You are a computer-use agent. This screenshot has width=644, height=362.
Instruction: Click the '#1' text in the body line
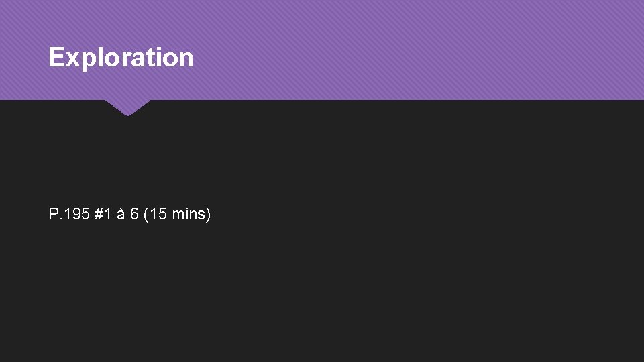(x=103, y=215)
